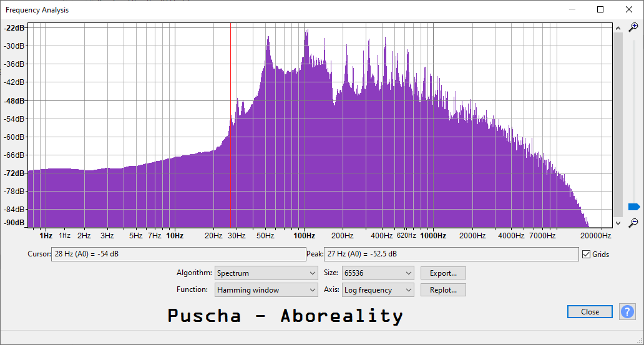Viewport: 644px width, 345px height.
Task: Click the -72dB label on level axis
Action: (14, 173)
